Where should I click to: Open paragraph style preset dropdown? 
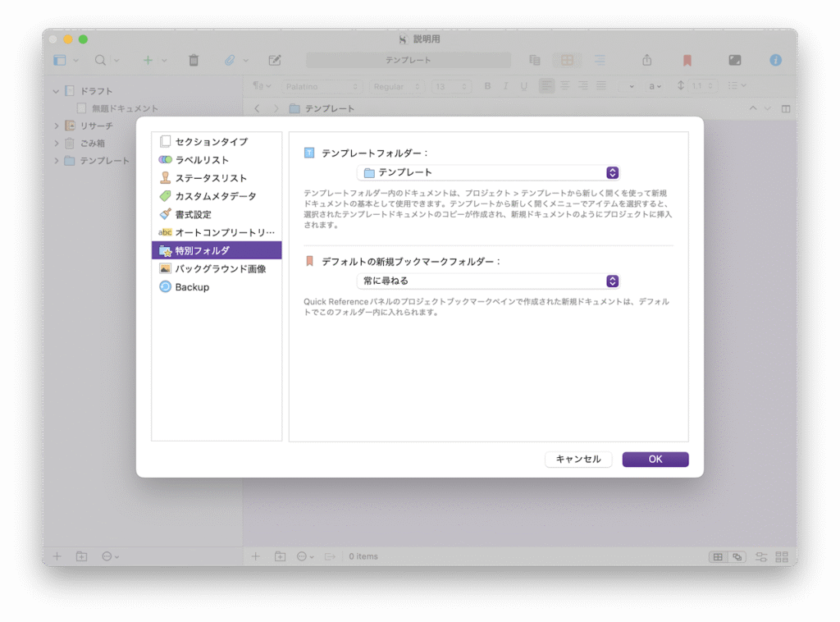(262, 85)
